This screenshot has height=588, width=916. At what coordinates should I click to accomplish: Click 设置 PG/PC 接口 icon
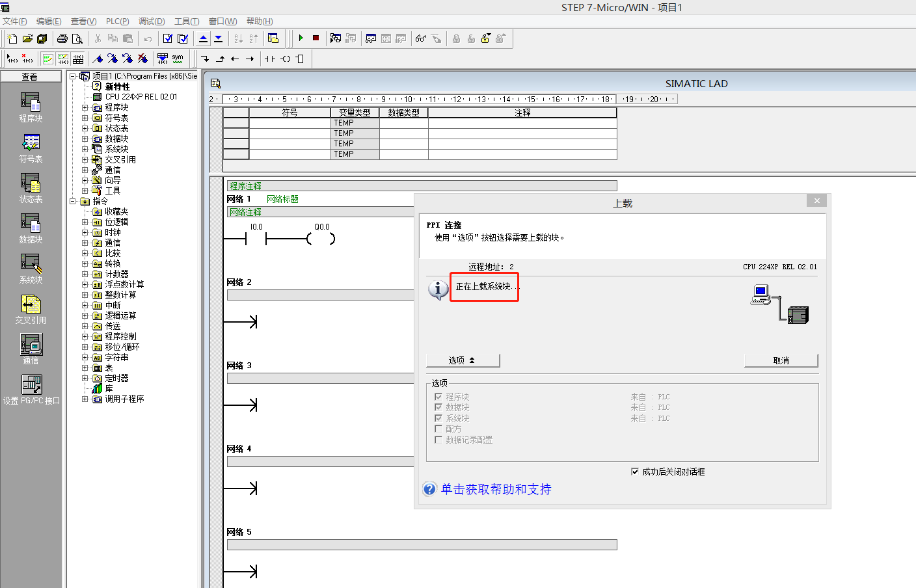(31, 389)
